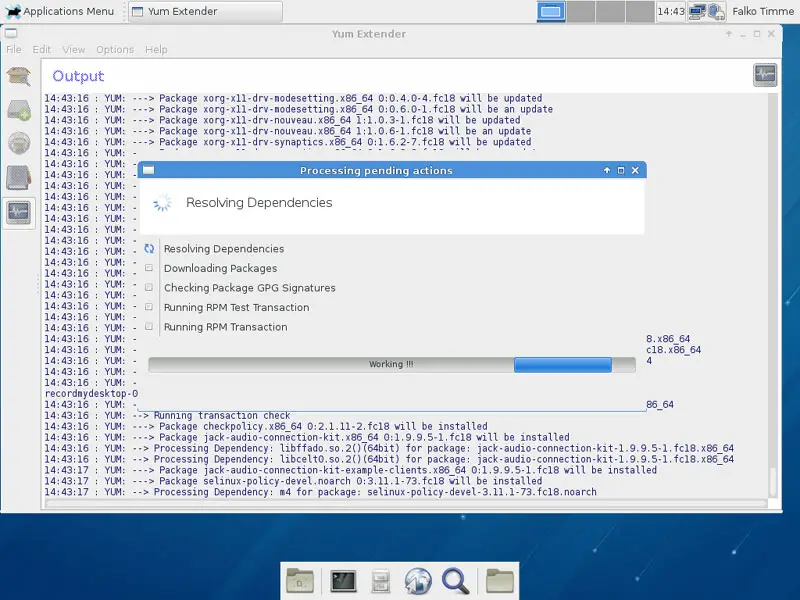Launch the web browser globe icon
This screenshot has height=600, width=800.
(418, 581)
